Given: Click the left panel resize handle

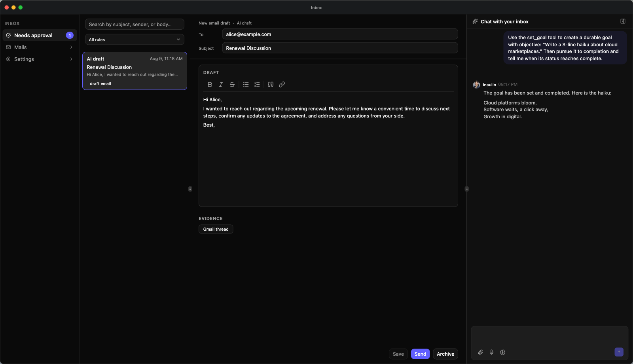Looking at the screenshot, I should (190, 189).
